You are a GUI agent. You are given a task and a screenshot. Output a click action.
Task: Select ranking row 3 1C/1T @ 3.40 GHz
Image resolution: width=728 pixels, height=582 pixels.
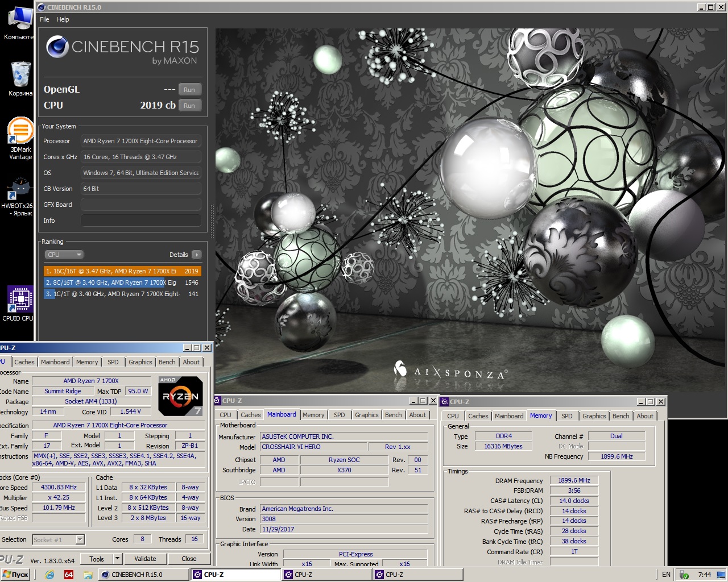click(122, 294)
